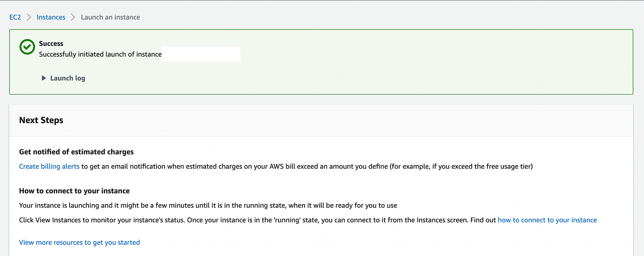The image size is (644, 256).
Task: Click the chevron between EC2 and Instances
Action: tap(29, 17)
